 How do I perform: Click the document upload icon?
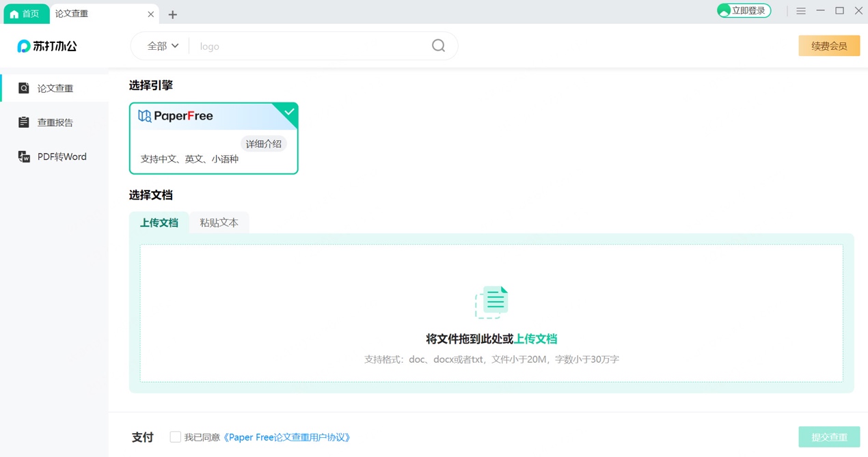(491, 303)
